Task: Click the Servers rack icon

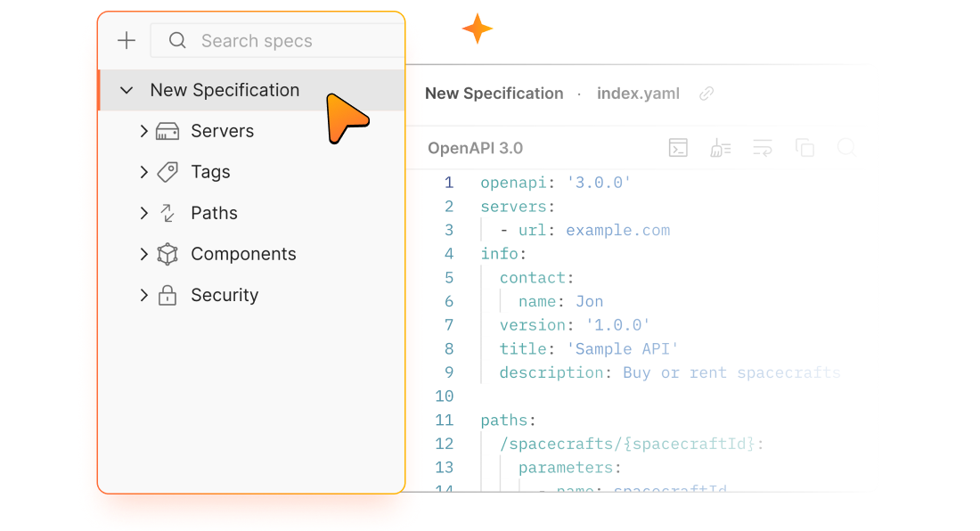Action: pos(167,132)
